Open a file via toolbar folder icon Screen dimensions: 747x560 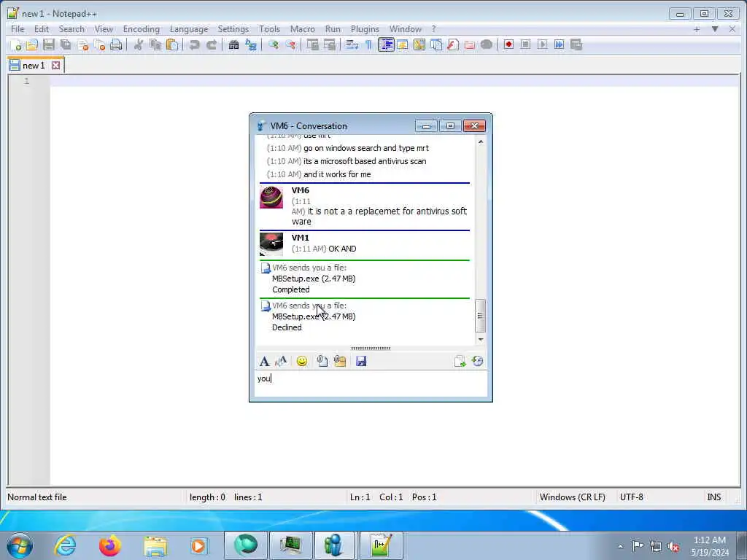pyautogui.click(x=32, y=44)
